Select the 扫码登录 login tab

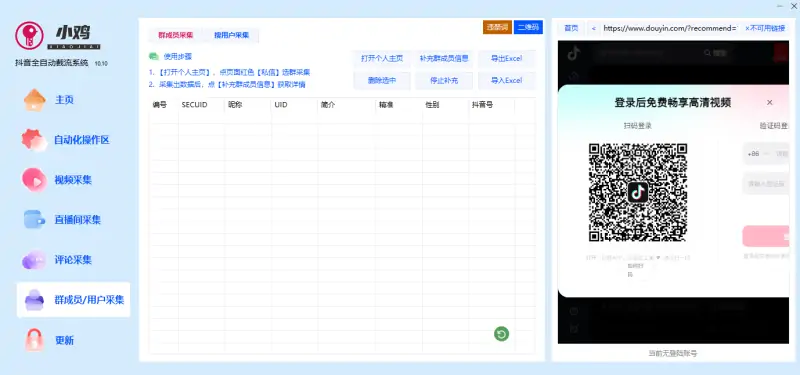(637, 126)
